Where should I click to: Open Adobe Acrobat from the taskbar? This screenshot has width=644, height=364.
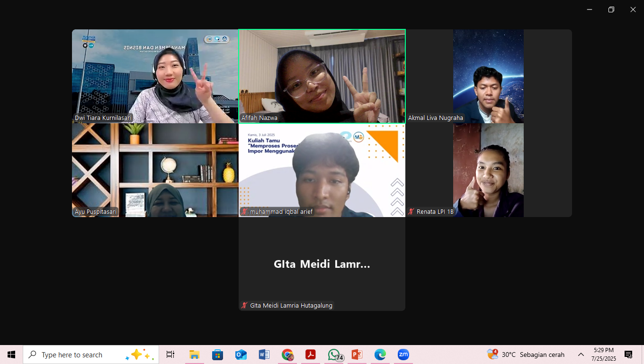(x=311, y=355)
